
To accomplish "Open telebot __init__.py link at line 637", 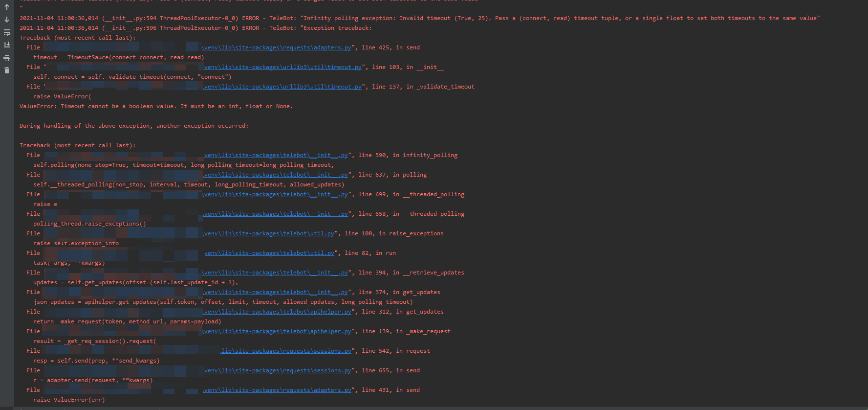I will [x=276, y=175].
